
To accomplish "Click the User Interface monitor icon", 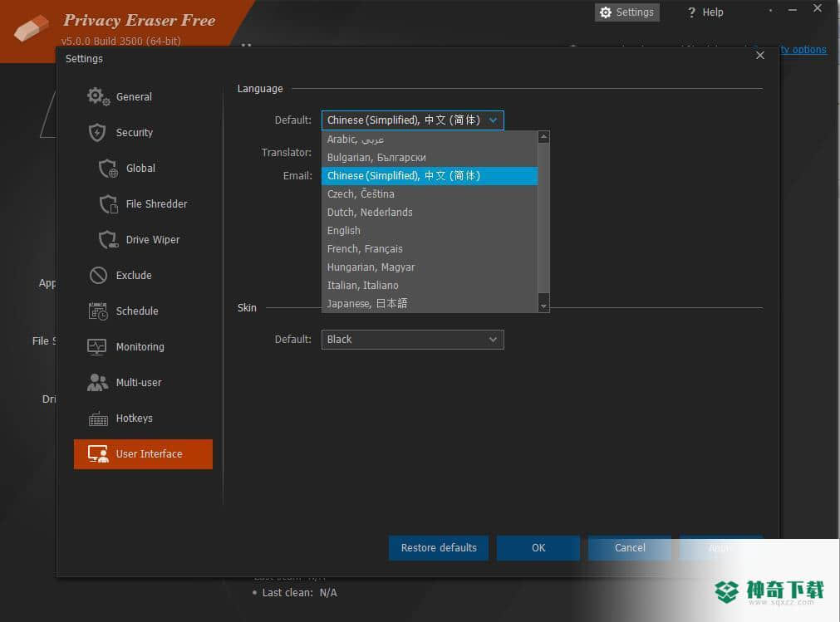I will click(x=98, y=454).
